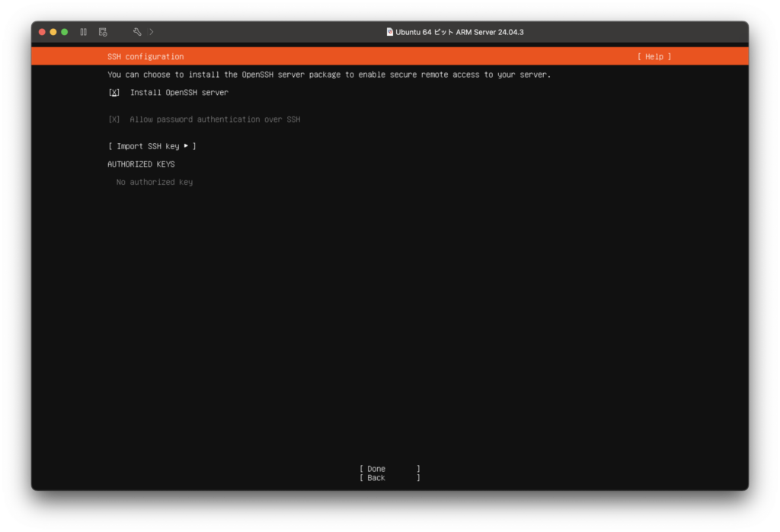
Task: Click the Help button in header
Action: (x=654, y=56)
